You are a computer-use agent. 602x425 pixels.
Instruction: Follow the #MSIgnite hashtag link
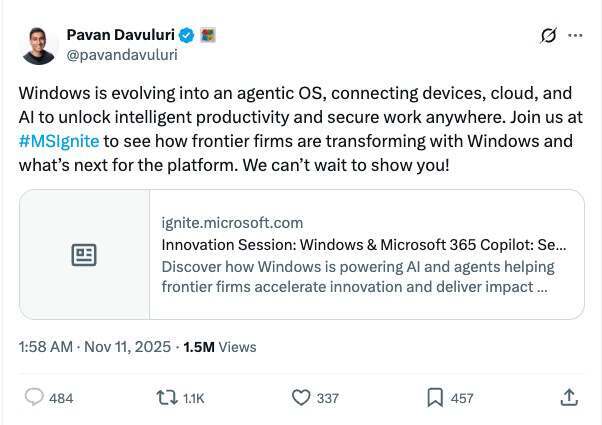[59, 141]
